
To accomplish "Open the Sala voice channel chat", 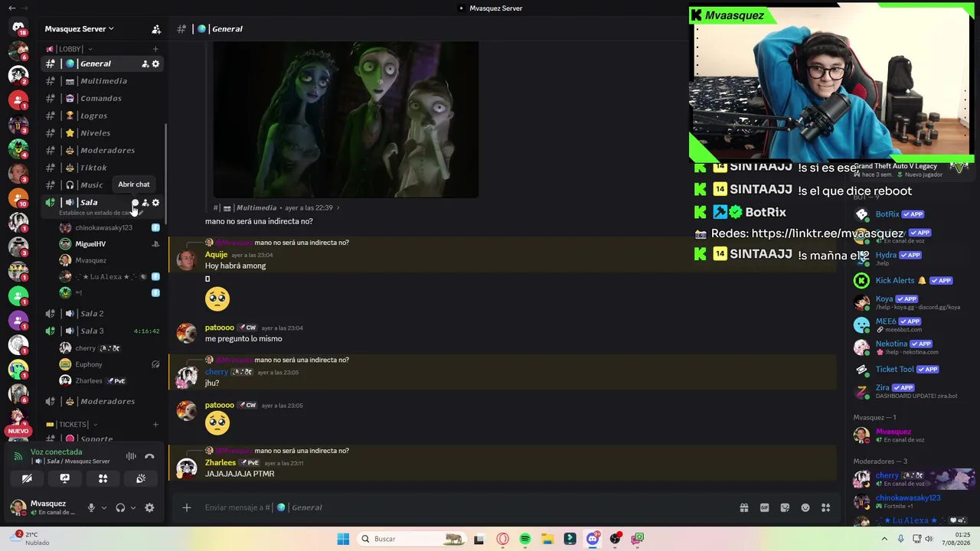I will 135,203.
